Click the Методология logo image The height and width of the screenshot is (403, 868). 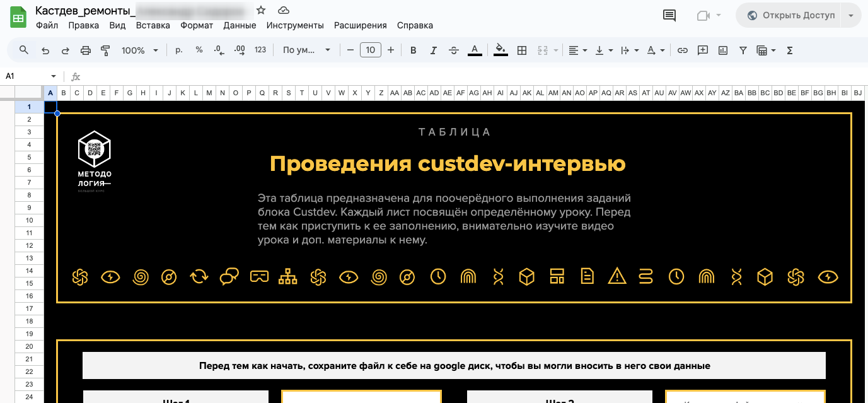95,161
